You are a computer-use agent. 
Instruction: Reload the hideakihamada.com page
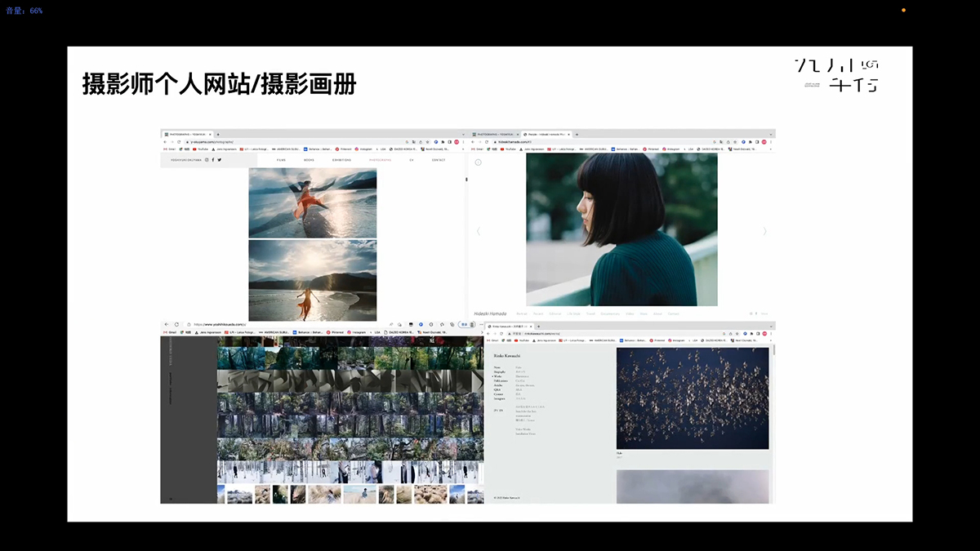click(x=487, y=142)
